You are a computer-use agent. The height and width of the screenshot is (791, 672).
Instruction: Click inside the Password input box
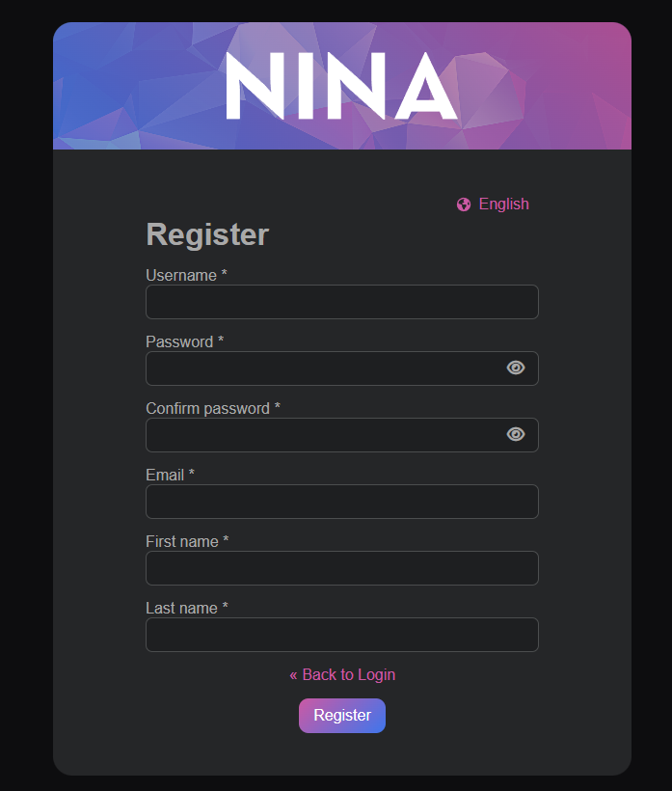323,368
